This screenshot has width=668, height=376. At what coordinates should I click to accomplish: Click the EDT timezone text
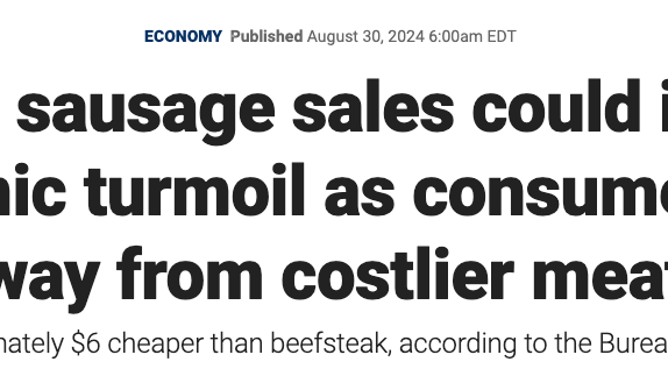501,37
